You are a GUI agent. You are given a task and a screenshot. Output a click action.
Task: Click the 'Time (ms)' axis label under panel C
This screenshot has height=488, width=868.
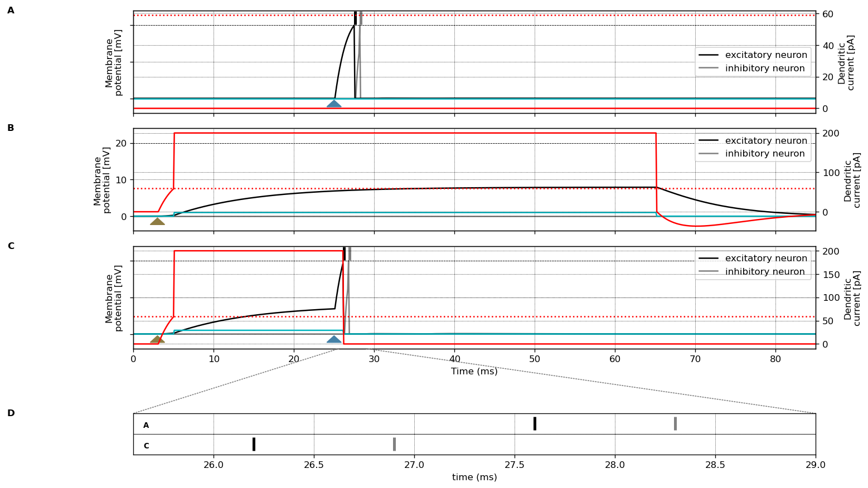point(474,372)
